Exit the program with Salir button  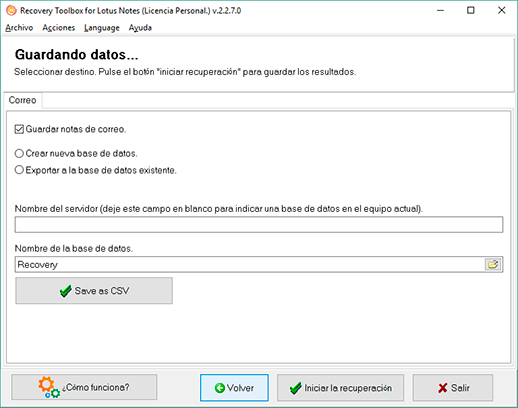pos(453,388)
